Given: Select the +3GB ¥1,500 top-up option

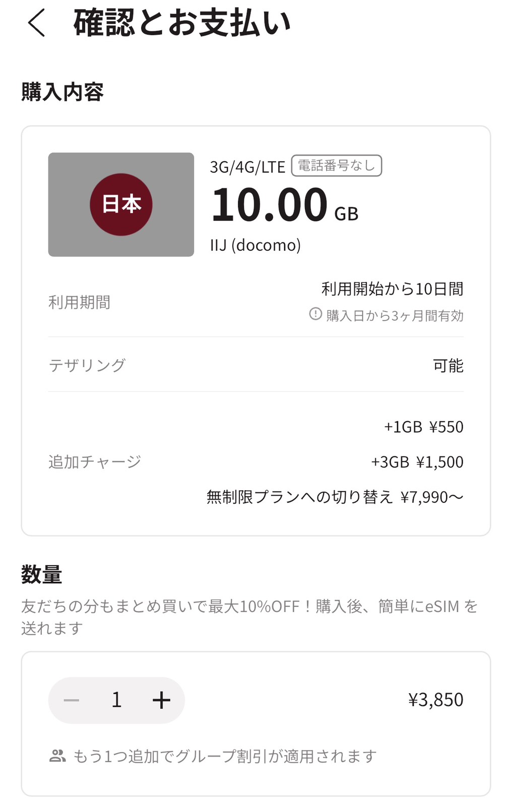Looking at the screenshot, I should 417,462.
